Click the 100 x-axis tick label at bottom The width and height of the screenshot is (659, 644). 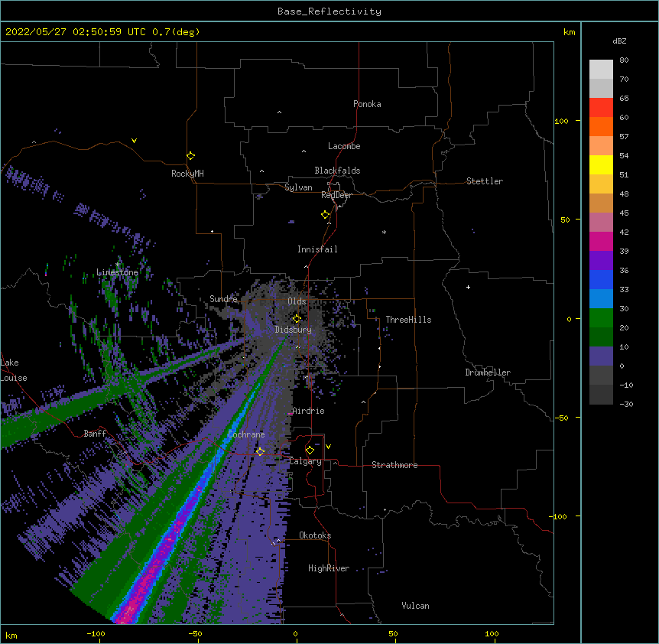pyautogui.click(x=492, y=633)
